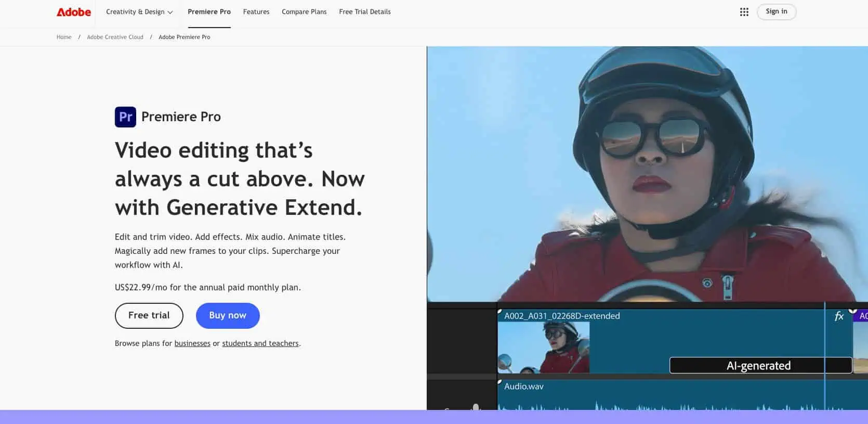Click the Buy now button
The image size is (868, 424).
[x=228, y=316]
